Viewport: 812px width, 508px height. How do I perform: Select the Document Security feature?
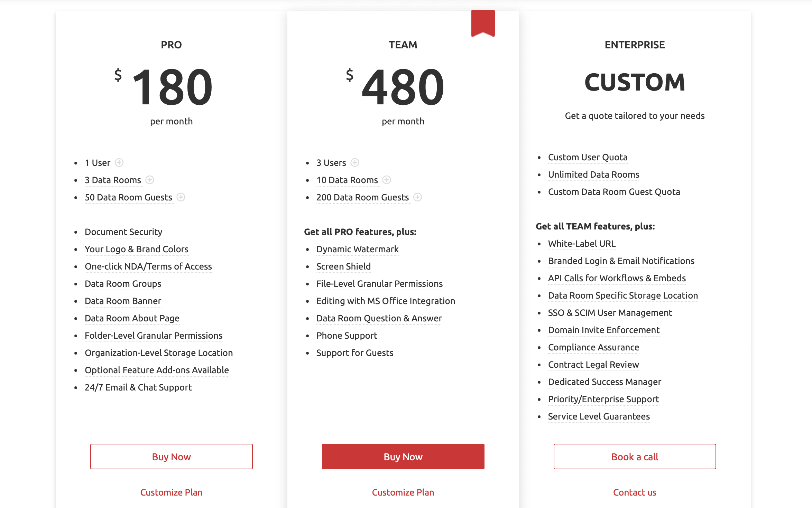click(x=123, y=232)
